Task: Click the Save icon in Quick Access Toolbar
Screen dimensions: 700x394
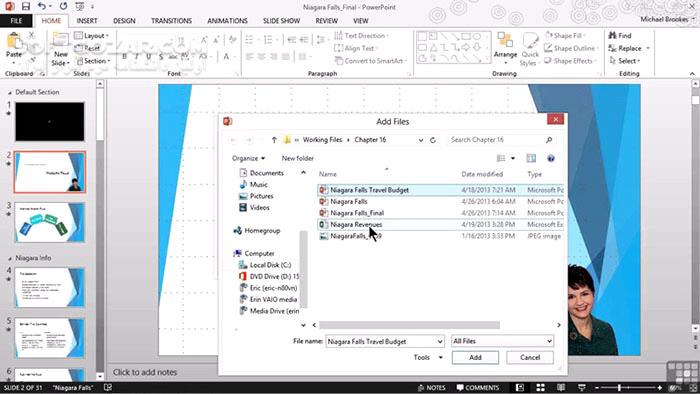Action: 25,7
